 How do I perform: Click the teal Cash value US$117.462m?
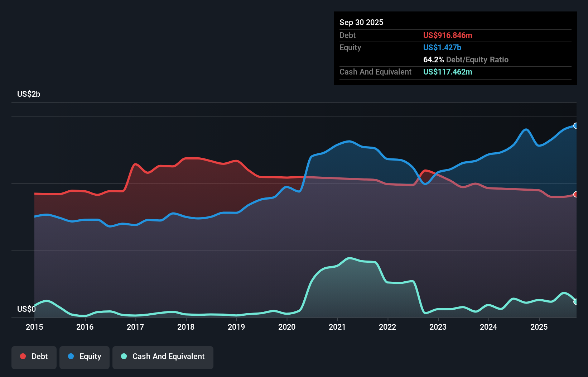[x=448, y=72]
